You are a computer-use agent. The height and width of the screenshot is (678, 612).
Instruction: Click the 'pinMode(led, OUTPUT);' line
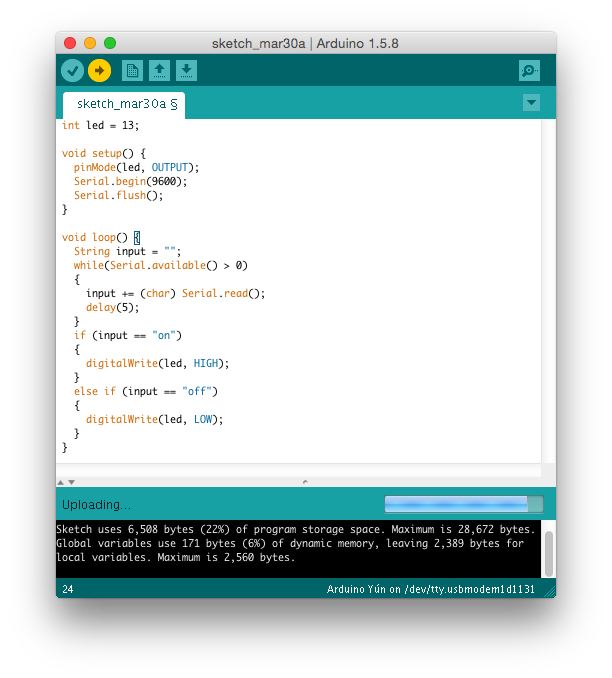coord(136,168)
